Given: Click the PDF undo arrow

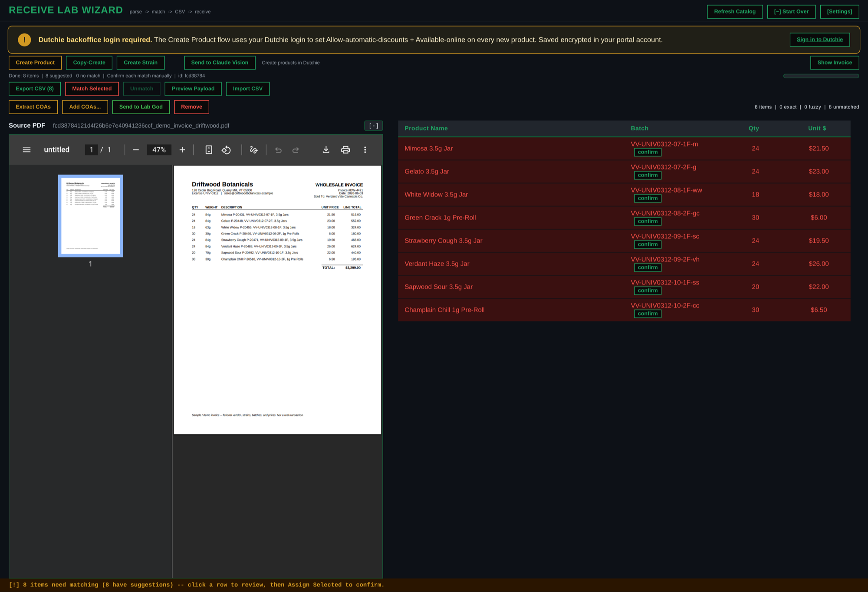Looking at the screenshot, I should click(278, 150).
